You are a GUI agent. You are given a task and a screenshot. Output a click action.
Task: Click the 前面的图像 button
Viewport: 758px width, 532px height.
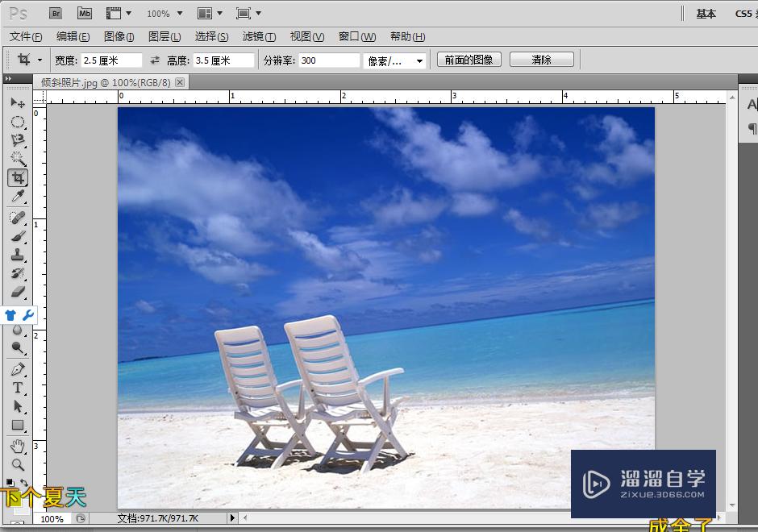coord(469,59)
